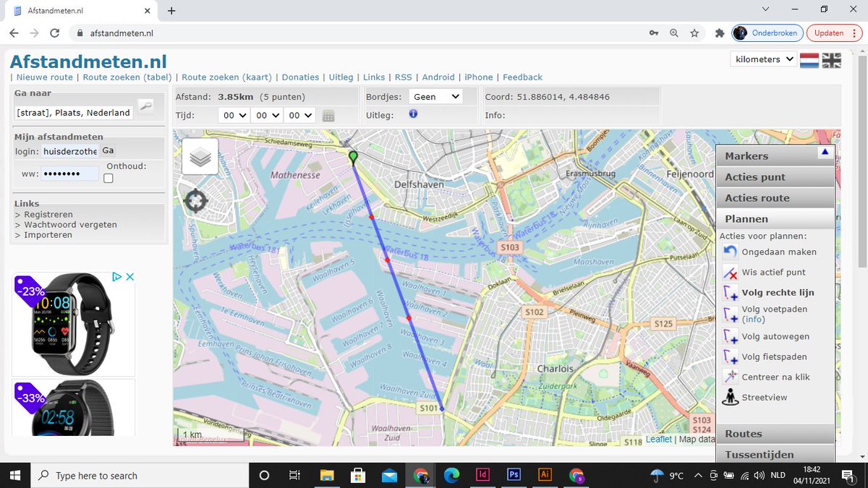Open the hours dropdown for Tijd
Image resolution: width=868 pixels, height=488 pixels.
(x=234, y=115)
